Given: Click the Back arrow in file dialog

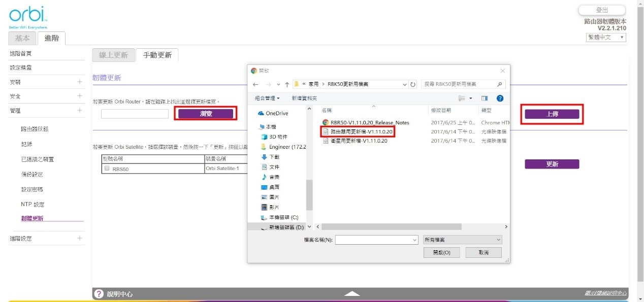Looking at the screenshot, I should pyautogui.click(x=255, y=84).
